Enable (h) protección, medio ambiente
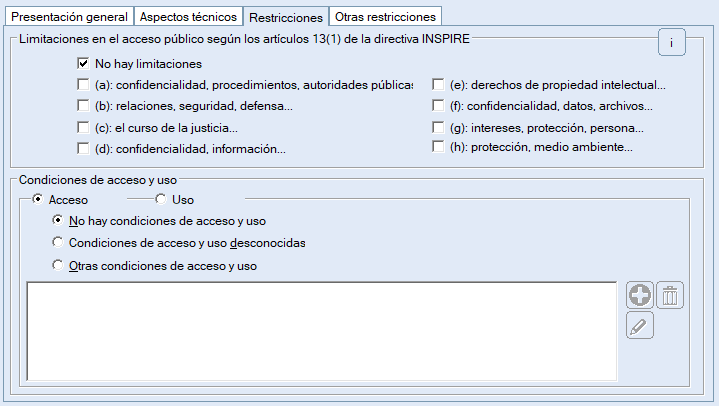 click(x=438, y=148)
